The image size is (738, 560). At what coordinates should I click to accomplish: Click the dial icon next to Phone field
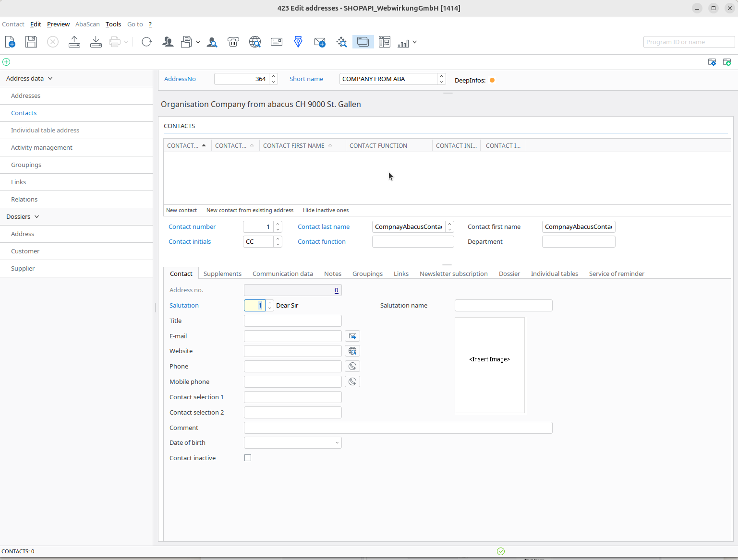[x=352, y=367]
